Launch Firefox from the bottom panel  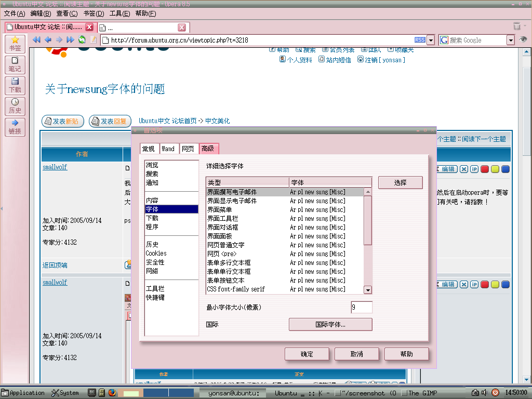pyautogui.click(x=112, y=393)
